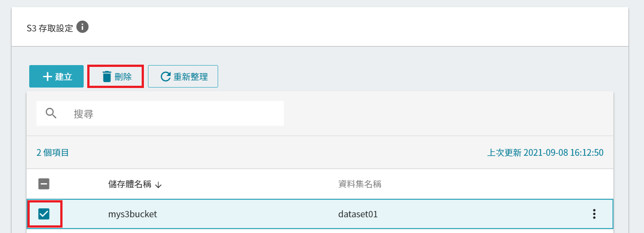The image size is (644, 233).
Task: Sort by 儲存體名稱 column header
Action: click(130, 184)
